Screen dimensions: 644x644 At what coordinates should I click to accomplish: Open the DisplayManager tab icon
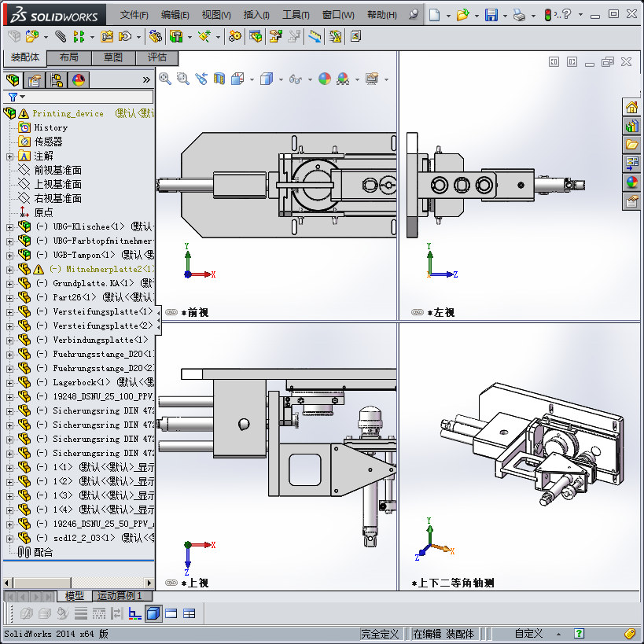click(79, 79)
